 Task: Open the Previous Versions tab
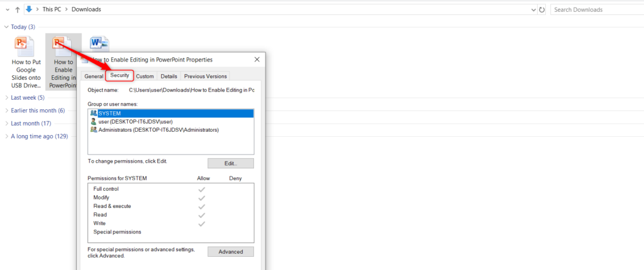pos(205,76)
